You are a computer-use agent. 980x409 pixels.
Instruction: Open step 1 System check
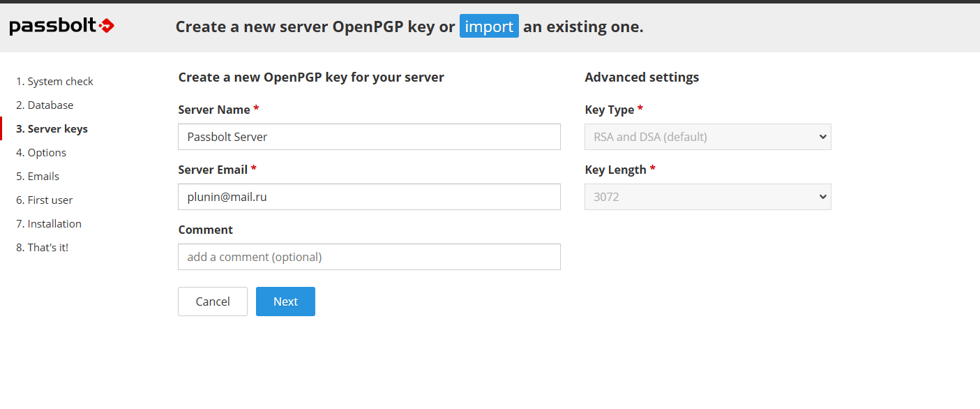(x=54, y=82)
